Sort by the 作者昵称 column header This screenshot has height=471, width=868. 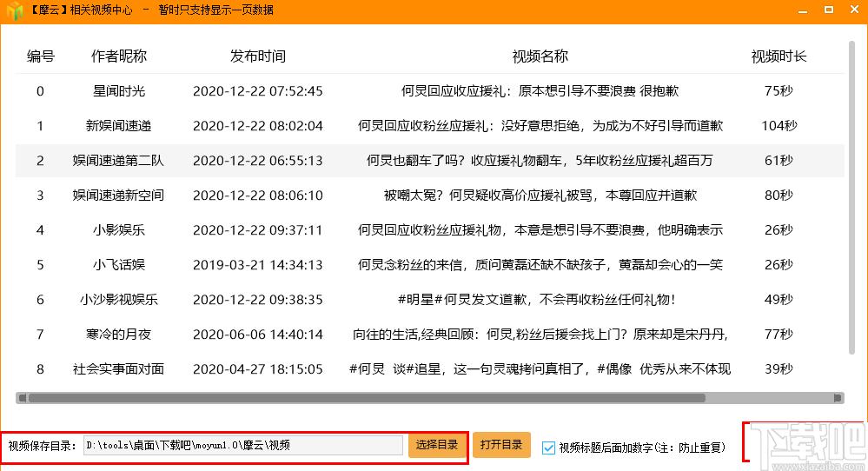118,56
